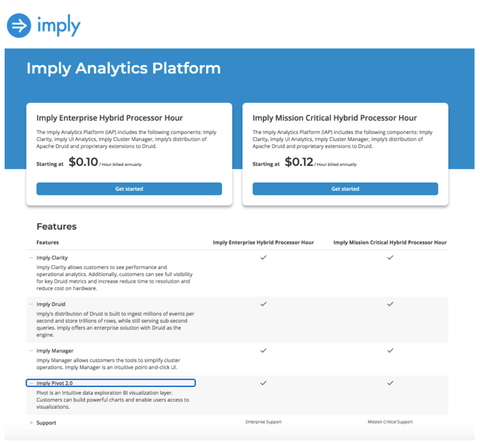
Task: Click Get started for Enterprise Hybrid plan
Action: 129,189
